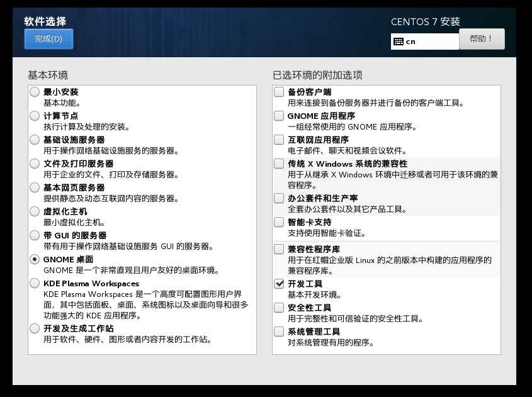Select the 计算节点 environment
The height and width of the screenshot is (397, 532).
click(x=35, y=116)
